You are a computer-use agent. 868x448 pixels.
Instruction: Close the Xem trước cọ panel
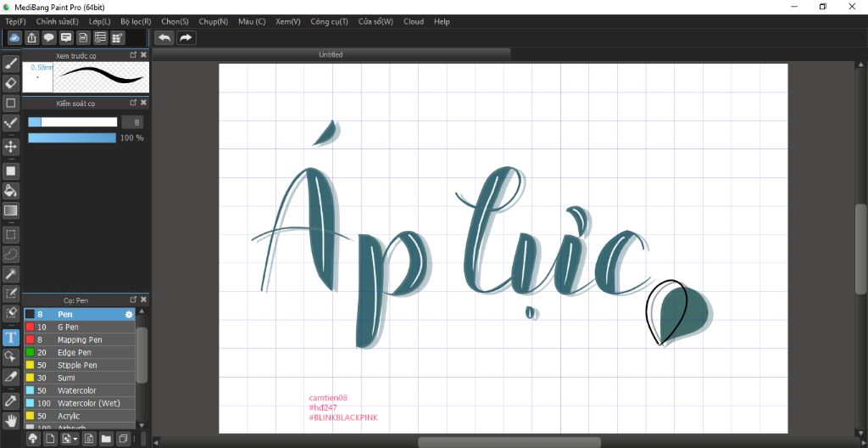(x=144, y=55)
